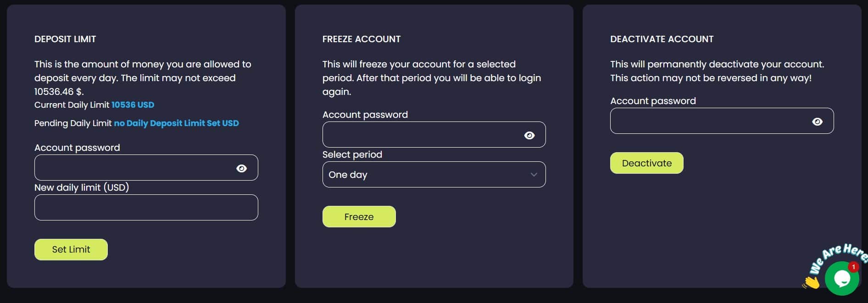
Task: Click the New daily limit (USD) field
Action: pos(146,208)
